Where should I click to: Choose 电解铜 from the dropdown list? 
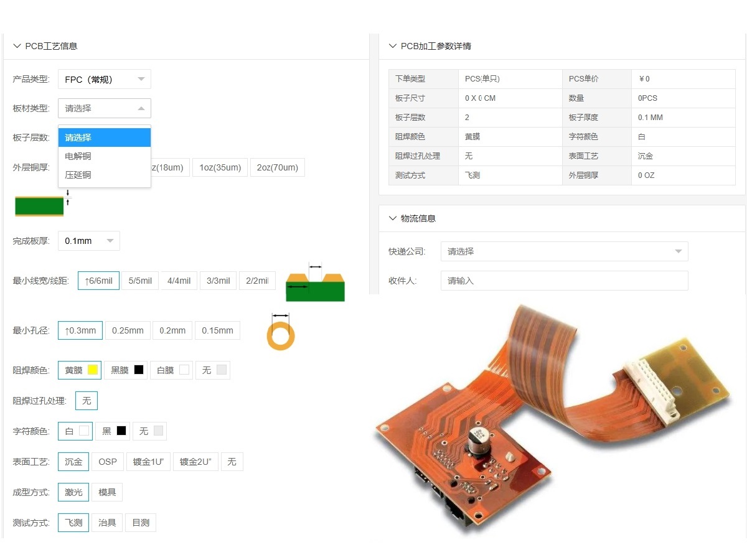click(78, 156)
